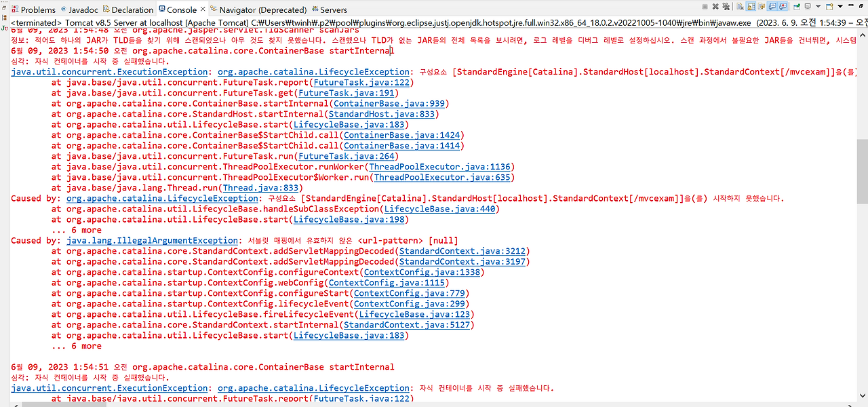Click the Display Selected Console icon
The width and height of the screenshot is (868, 407).
[x=808, y=5]
